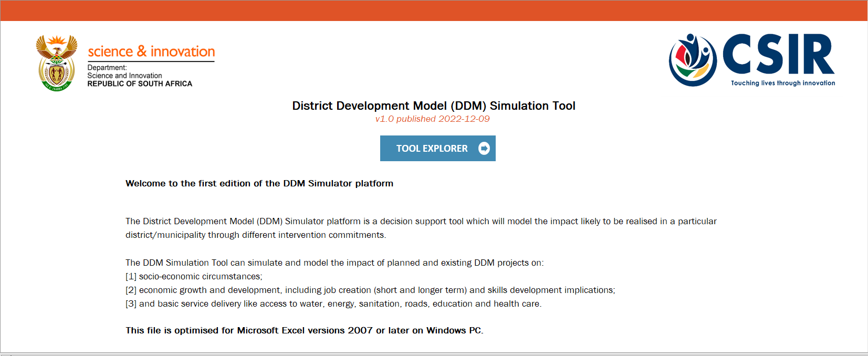Click 'REPUBLIC OF SOUTH AFRICA' text
868x356 pixels.
coord(140,83)
